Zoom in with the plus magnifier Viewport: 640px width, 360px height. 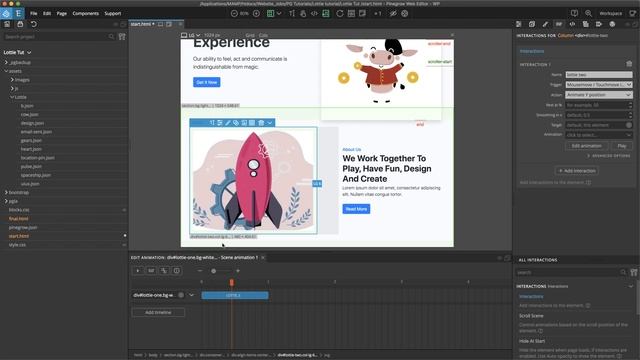[256, 13]
